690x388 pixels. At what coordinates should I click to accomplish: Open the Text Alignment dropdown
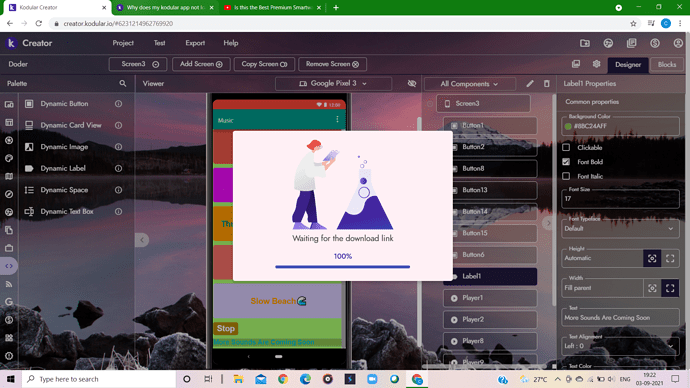(620, 346)
